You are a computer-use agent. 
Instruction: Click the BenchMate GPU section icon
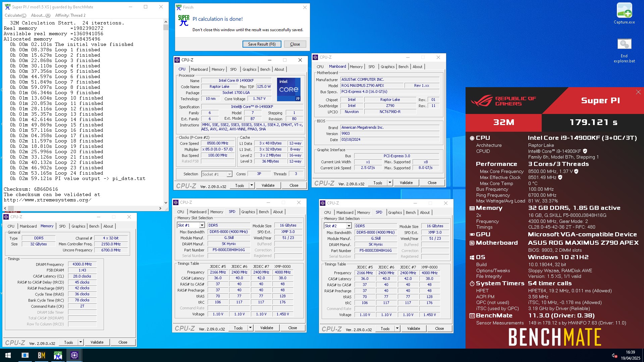click(x=472, y=235)
